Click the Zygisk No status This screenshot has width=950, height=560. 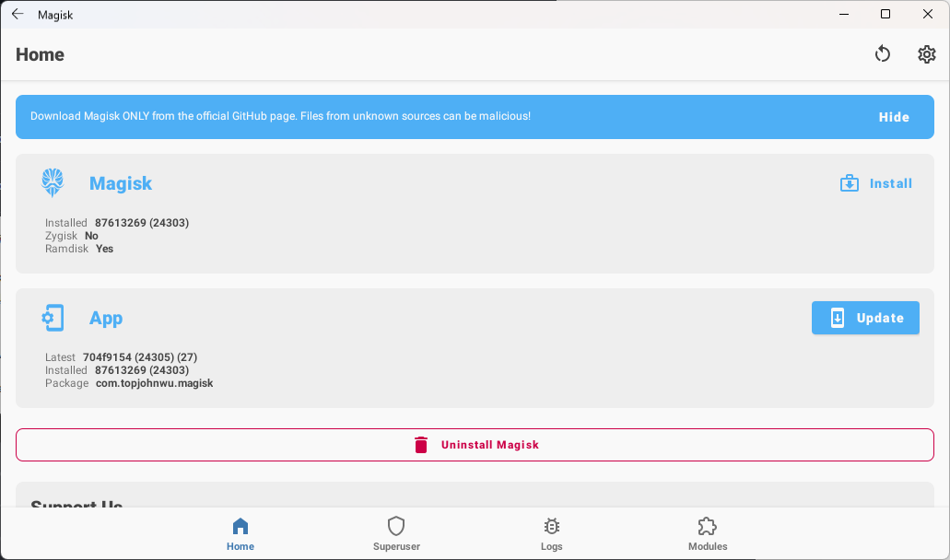point(72,236)
